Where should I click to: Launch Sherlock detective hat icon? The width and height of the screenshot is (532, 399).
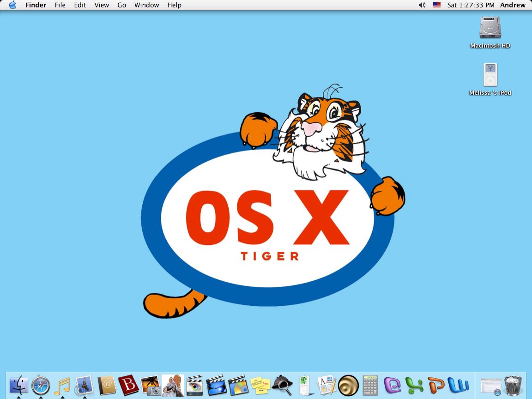(x=282, y=386)
